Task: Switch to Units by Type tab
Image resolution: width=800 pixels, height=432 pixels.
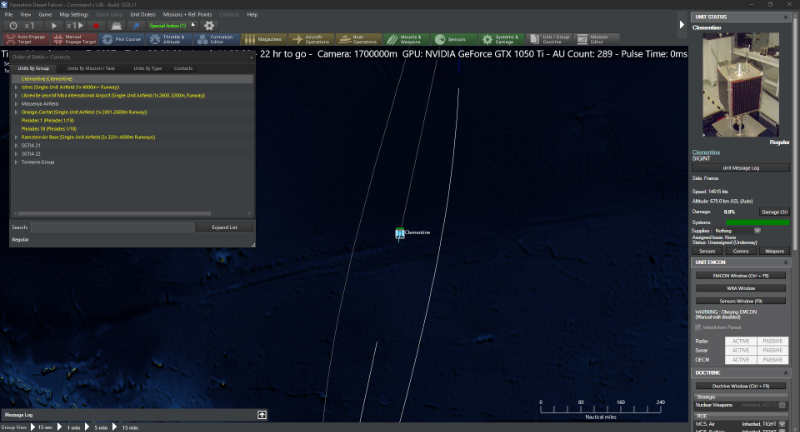Action: pos(147,68)
